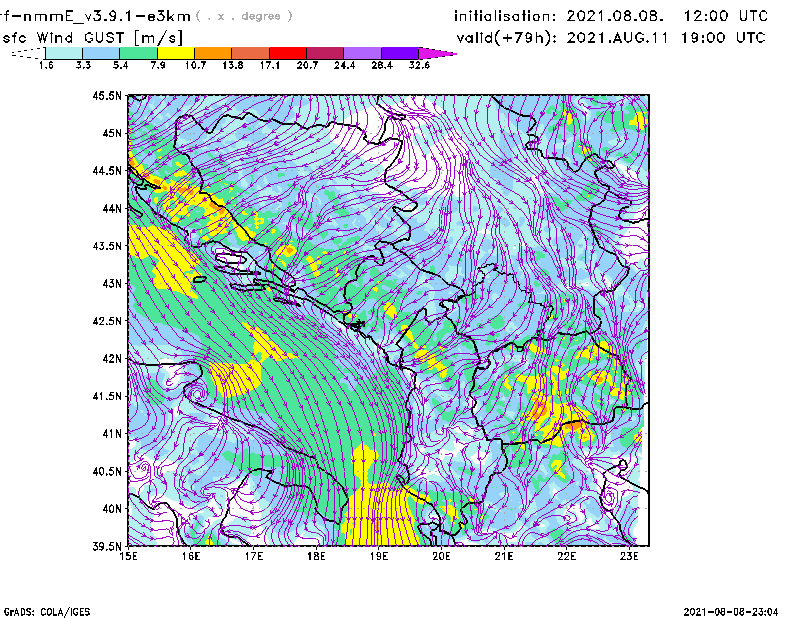Click the 39.5N latitude label

[x=108, y=546]
